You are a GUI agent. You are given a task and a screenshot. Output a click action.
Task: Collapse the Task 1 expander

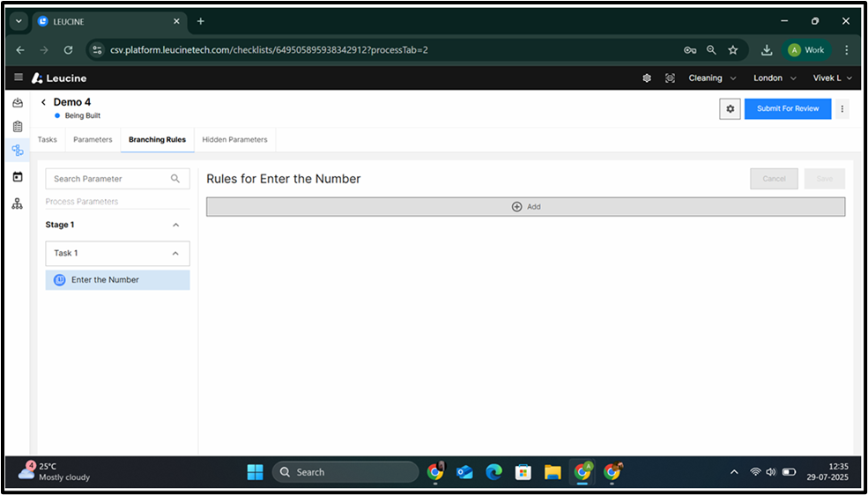[x=175, y=254]
